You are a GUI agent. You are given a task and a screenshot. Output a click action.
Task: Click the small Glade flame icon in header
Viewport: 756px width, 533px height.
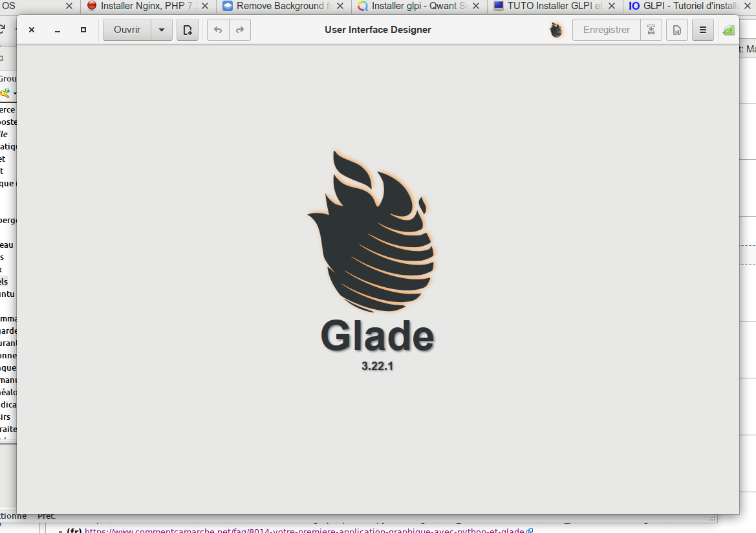tap(556, 30)
